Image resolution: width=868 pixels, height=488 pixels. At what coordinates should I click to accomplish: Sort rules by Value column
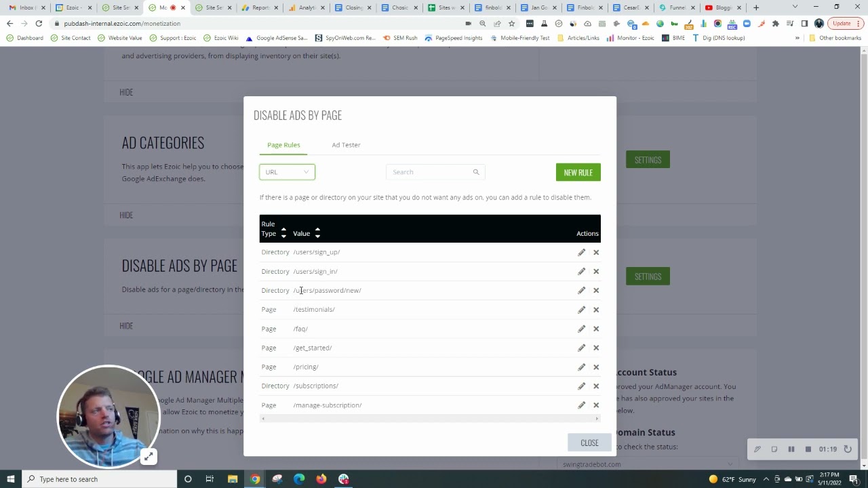(317, 233)
